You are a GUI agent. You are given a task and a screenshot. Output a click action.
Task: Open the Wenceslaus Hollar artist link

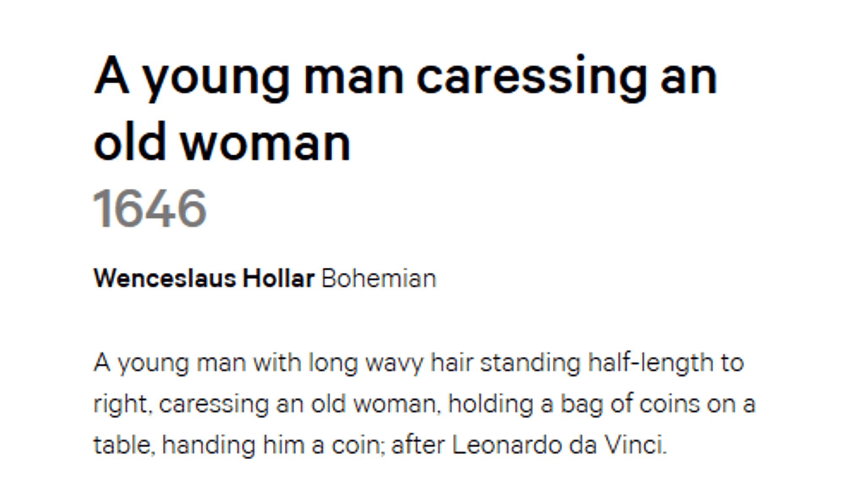(204, 279)
